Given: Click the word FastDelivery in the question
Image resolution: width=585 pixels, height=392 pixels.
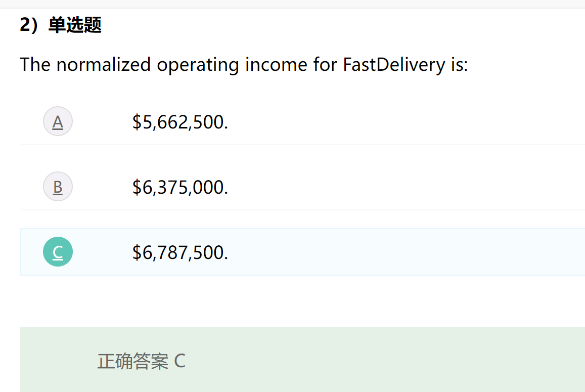Looking at the screenshot, I should click(393, 65).
